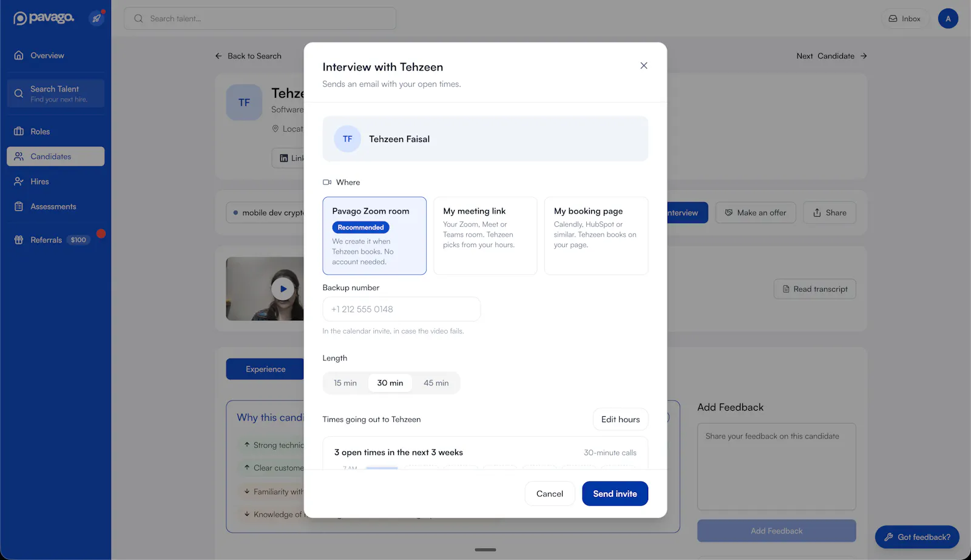Open the Got feedback? widget

click(x=917, y=537)
